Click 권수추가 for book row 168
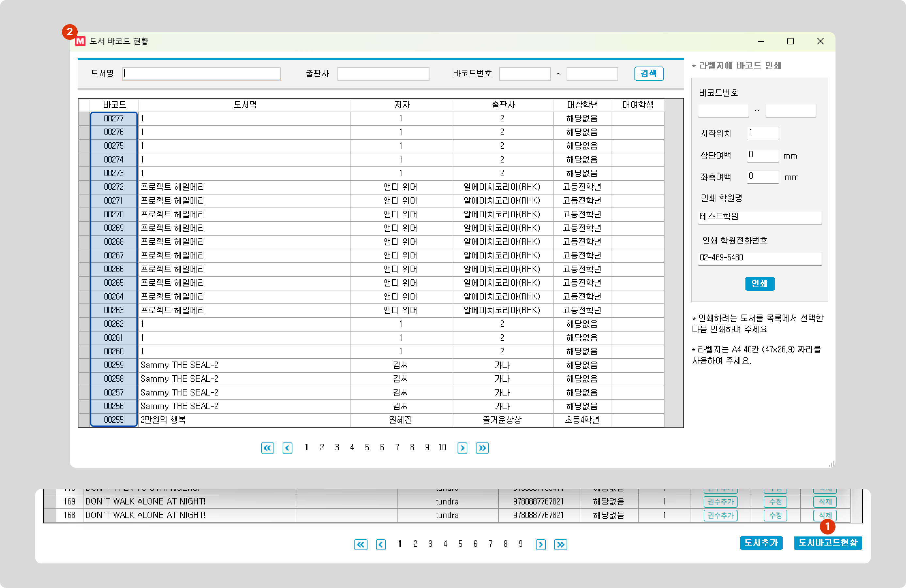The width and height of the screenshot is (906, 588). tap(720, 515)
